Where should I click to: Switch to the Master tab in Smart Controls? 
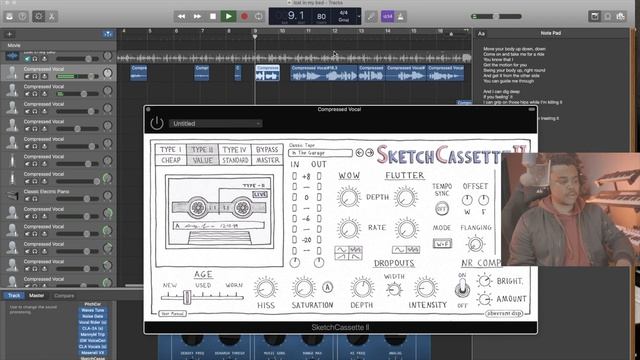36,296
